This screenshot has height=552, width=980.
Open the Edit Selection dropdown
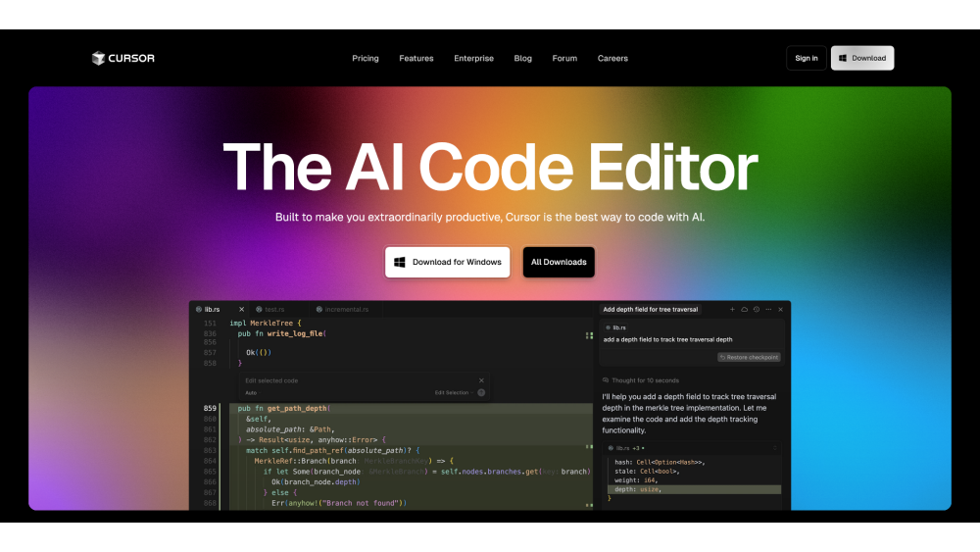[454, 392]
